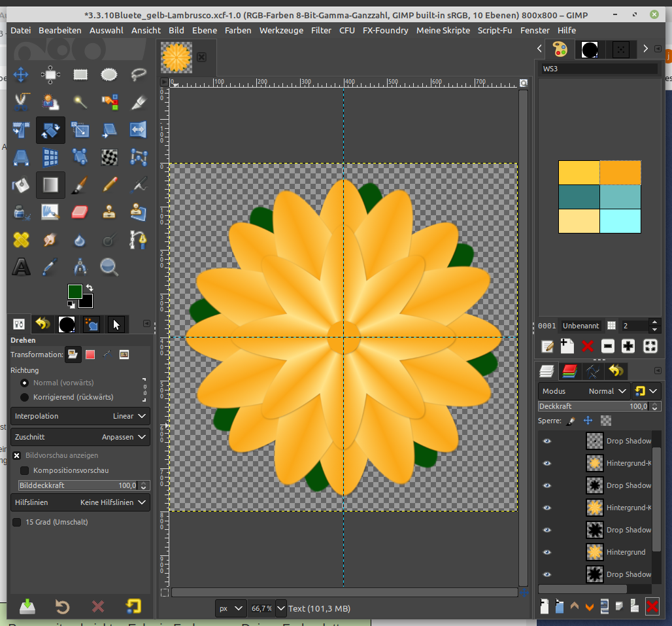Select the Move tool
This screenshot has height=626, width=672.
point(21,75)
